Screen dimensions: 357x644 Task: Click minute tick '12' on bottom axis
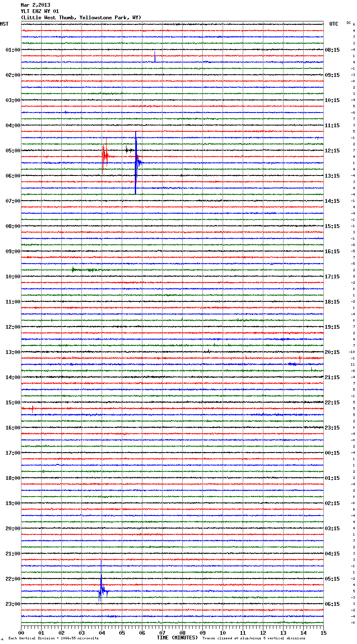[x=263, y=633]
